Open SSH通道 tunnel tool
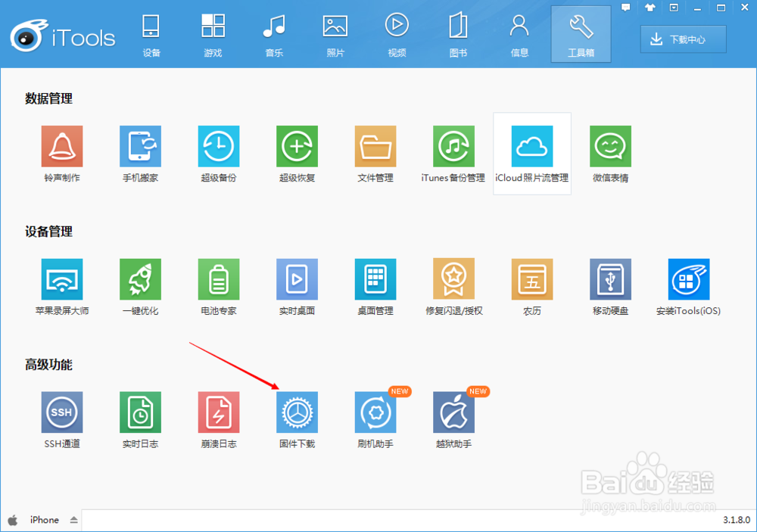The width and height of the screenshot is (757, 532). (x=62, y=412)
